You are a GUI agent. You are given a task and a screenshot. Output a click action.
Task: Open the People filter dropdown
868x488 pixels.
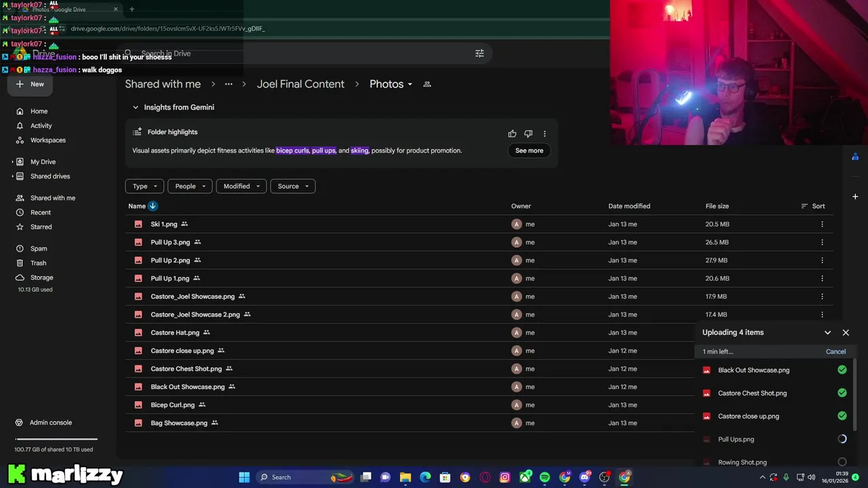point(189,186)
